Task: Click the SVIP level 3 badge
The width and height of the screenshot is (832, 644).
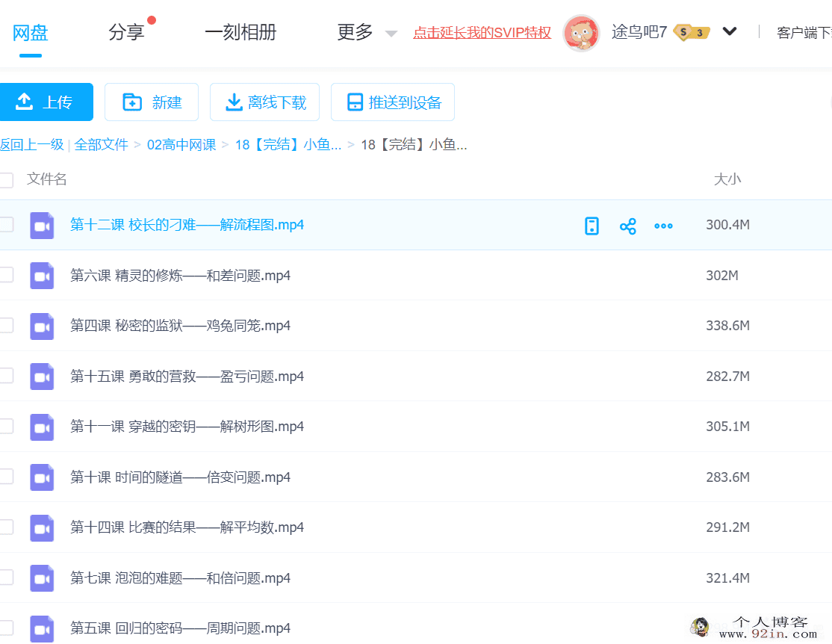Action: pyautogui.click(x=692, y=32)
